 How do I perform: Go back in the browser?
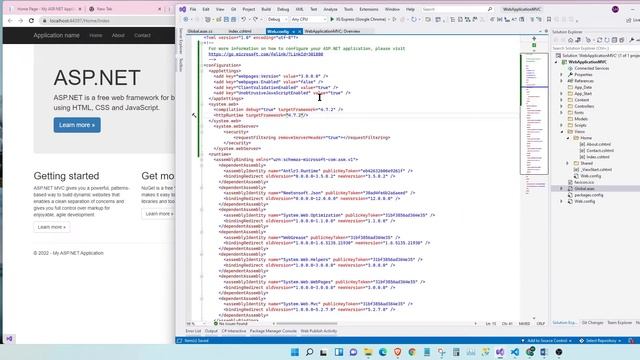click(10, 20)
